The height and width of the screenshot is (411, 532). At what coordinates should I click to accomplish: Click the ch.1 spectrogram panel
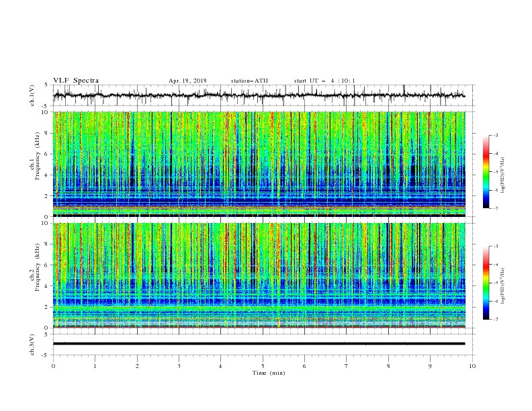(259, 164)
